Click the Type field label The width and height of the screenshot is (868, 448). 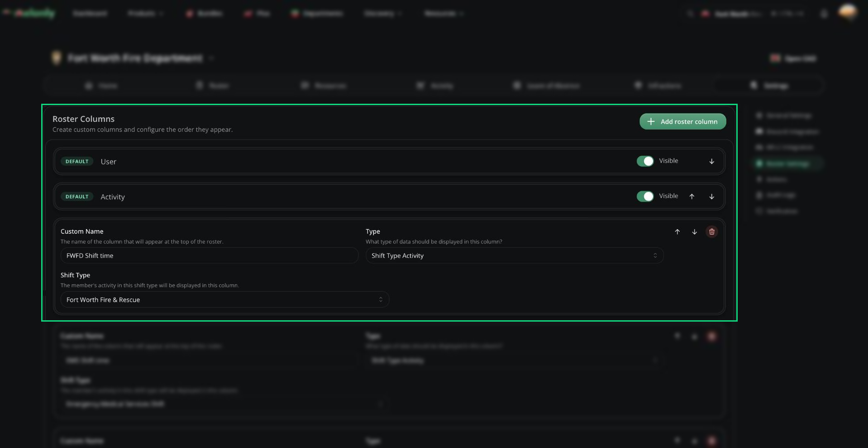(373, 231)
